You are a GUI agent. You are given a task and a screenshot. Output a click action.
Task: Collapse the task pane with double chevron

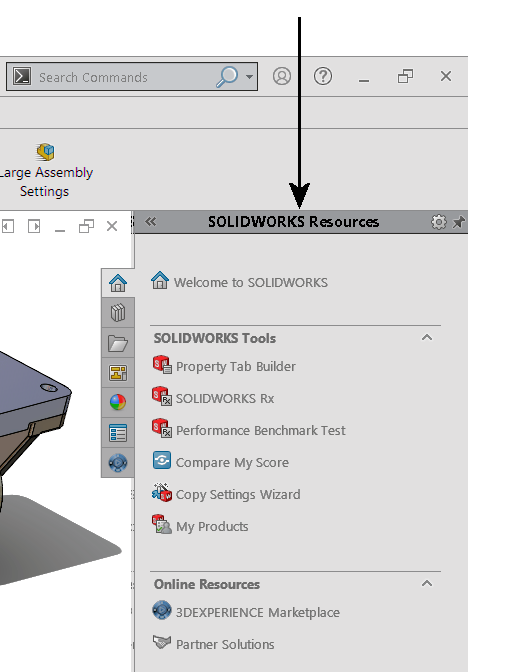pyautogui.click(x=150, y=222)
